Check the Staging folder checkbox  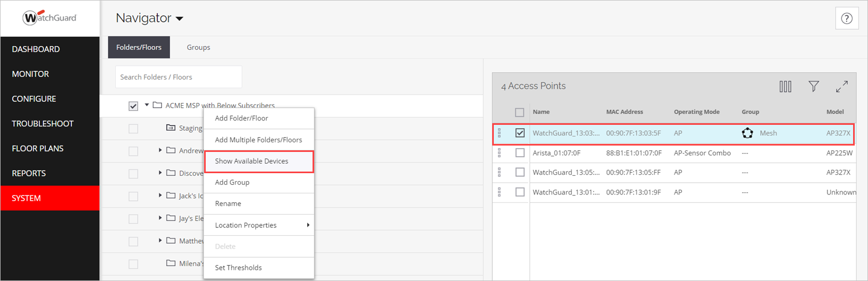point(133,129)
